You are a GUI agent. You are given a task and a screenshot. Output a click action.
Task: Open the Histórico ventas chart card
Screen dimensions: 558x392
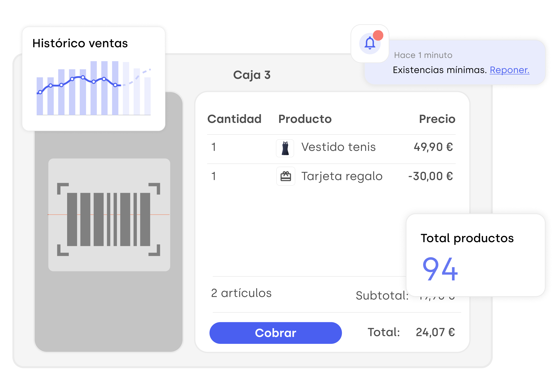(x=93, y=79)
